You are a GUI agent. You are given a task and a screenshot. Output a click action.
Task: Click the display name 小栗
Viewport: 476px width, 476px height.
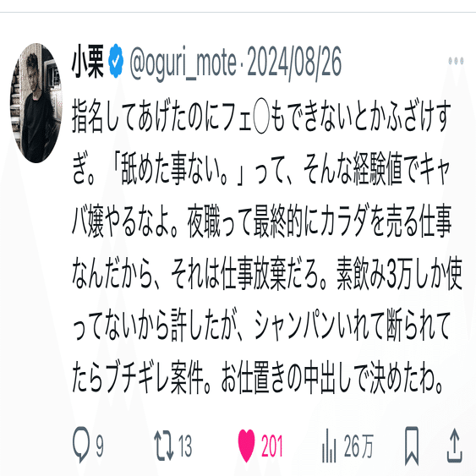pos(88,61)
